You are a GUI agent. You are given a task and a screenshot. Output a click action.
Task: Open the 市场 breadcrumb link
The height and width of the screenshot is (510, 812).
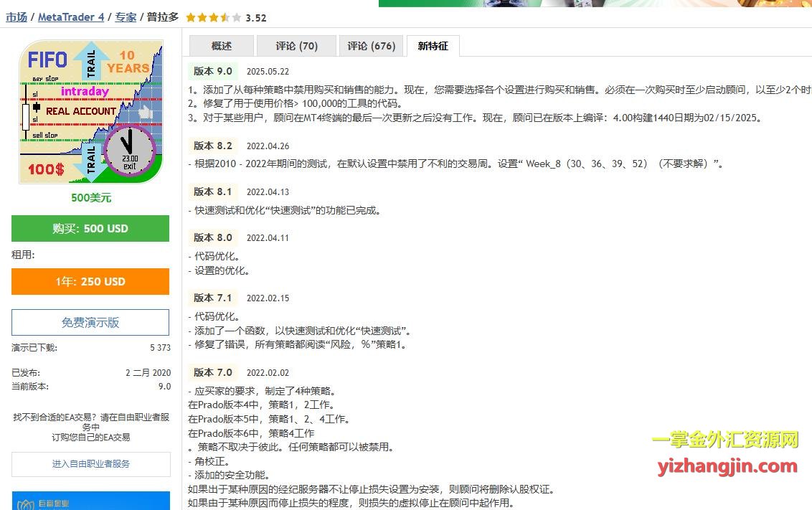[16, 17]
